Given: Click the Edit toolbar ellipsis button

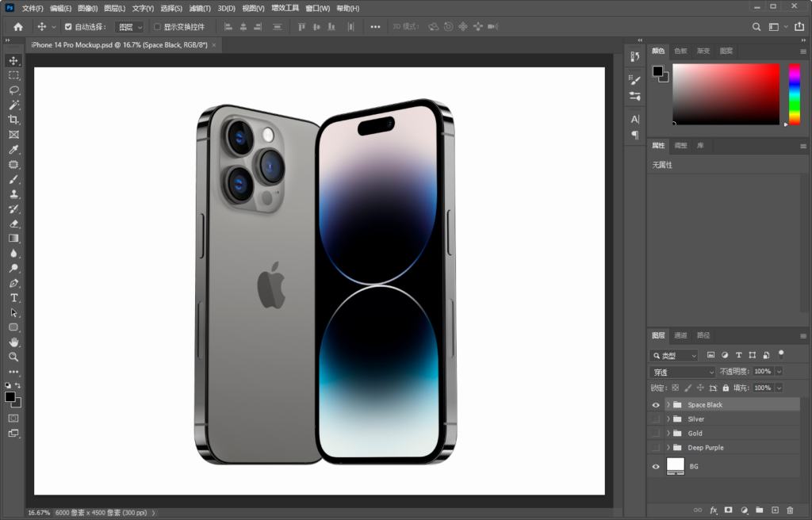Looking at the screenshot, I should (13, 372).
